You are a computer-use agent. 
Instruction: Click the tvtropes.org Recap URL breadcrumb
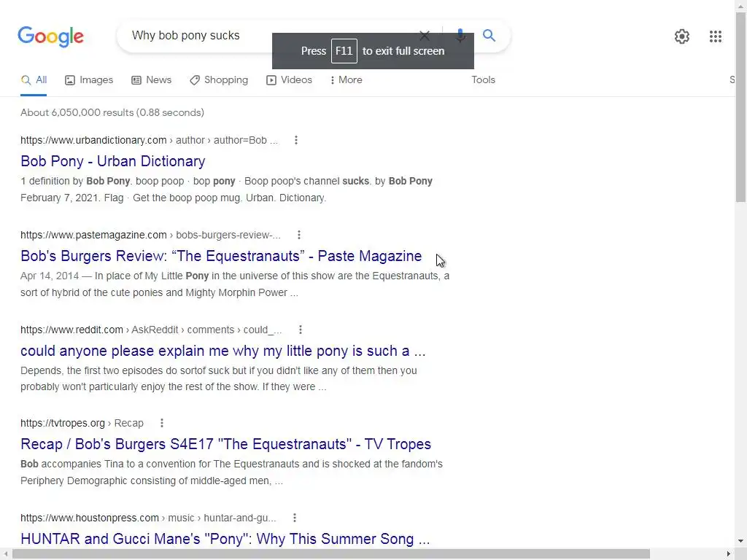pyautogui.click(x=82, y=423)
